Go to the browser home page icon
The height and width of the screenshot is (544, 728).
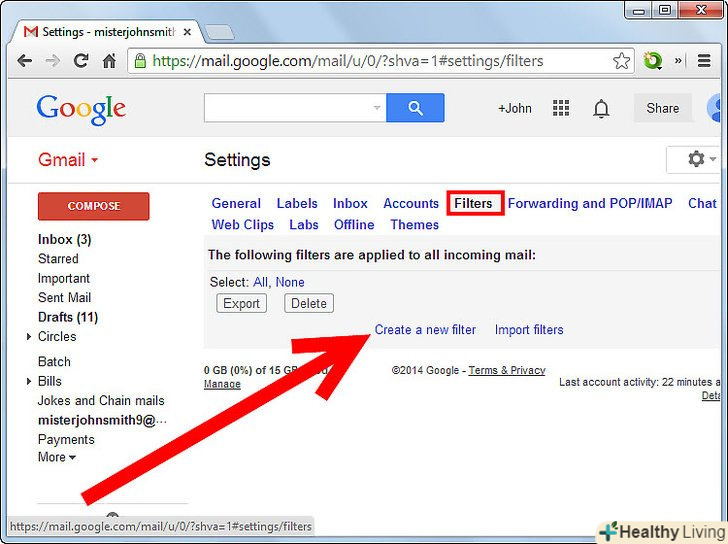(109, 61)
